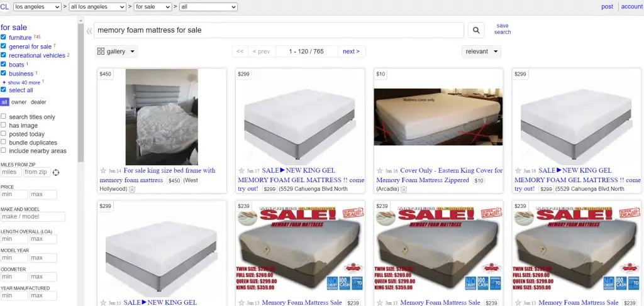
Task: Open the account link
Action: click(x=631, y=6)
